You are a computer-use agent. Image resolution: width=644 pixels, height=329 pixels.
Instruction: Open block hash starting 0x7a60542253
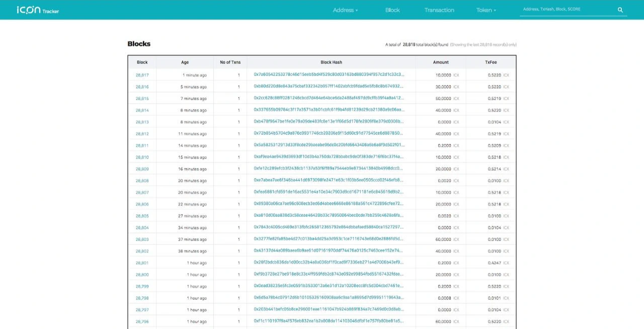(329, 74)
